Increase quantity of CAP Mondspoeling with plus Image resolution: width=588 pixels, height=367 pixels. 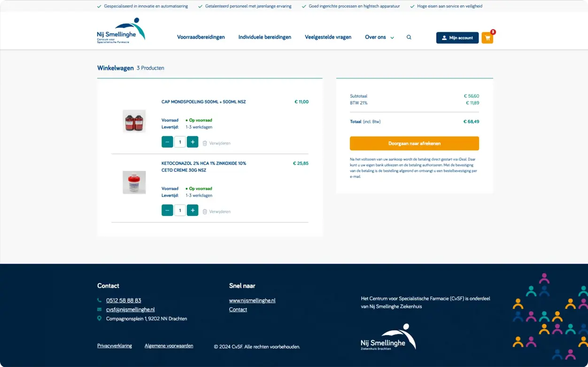click(x=193, y=142)
